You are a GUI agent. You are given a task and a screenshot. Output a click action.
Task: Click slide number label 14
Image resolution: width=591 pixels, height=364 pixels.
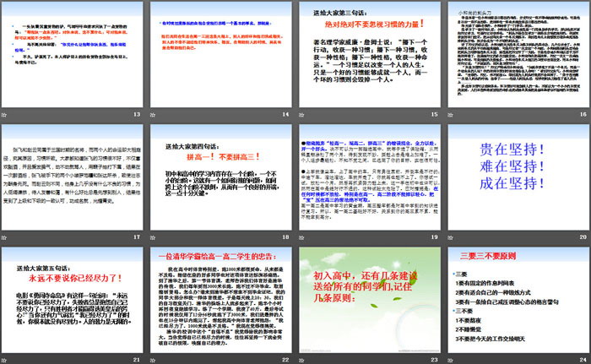point(285,114)
